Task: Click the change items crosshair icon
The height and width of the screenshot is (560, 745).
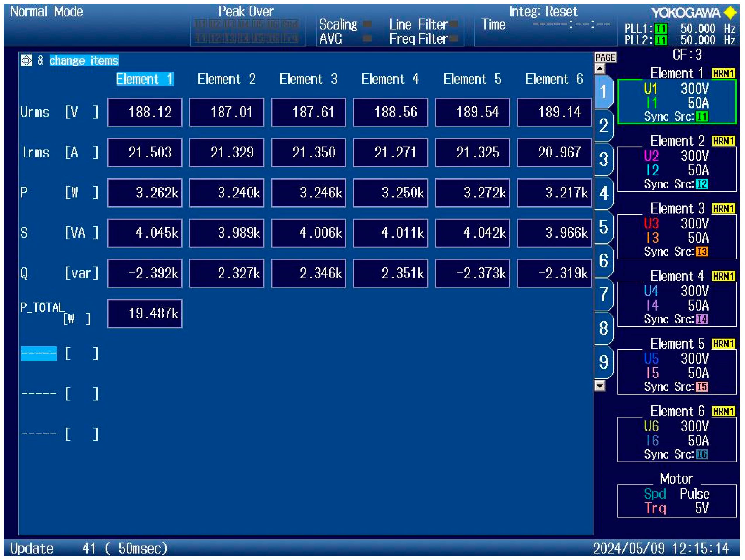Action: click(26, 60)
